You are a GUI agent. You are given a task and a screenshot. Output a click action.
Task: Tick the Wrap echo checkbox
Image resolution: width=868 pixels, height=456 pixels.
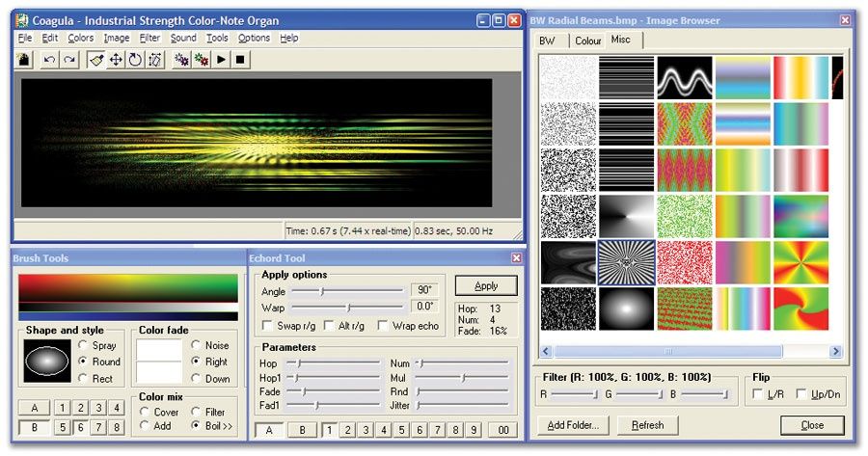coord(383,326)
